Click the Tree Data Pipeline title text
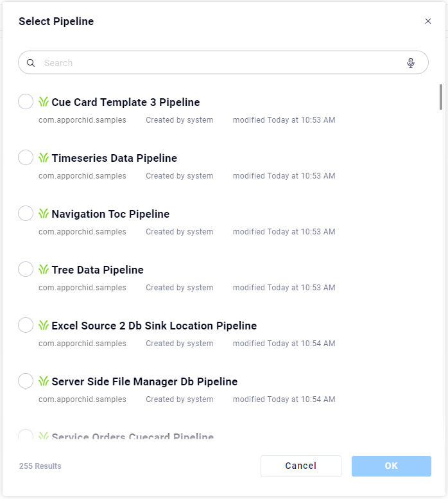Screen dimensions: 448x499 click(x=98, y=270)
